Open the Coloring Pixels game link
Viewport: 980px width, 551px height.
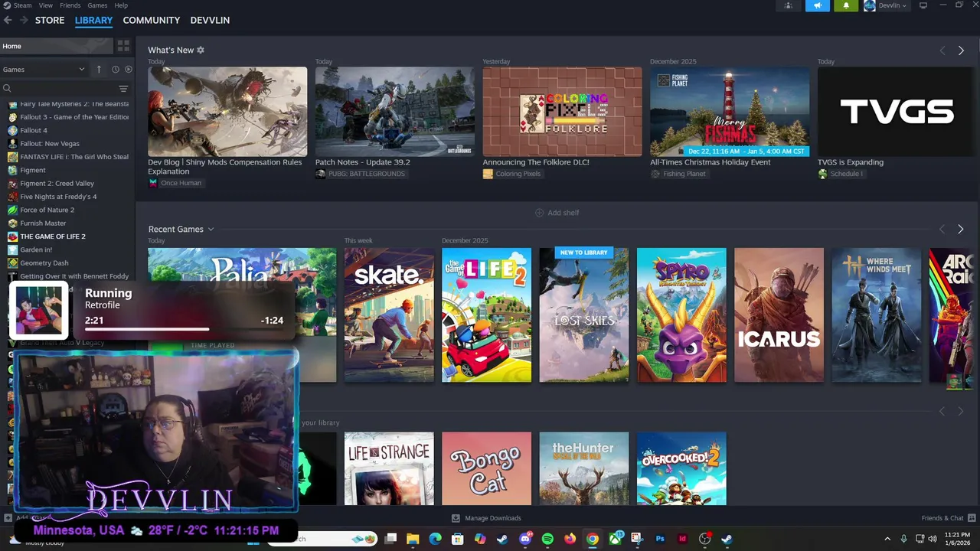(511, 174)
